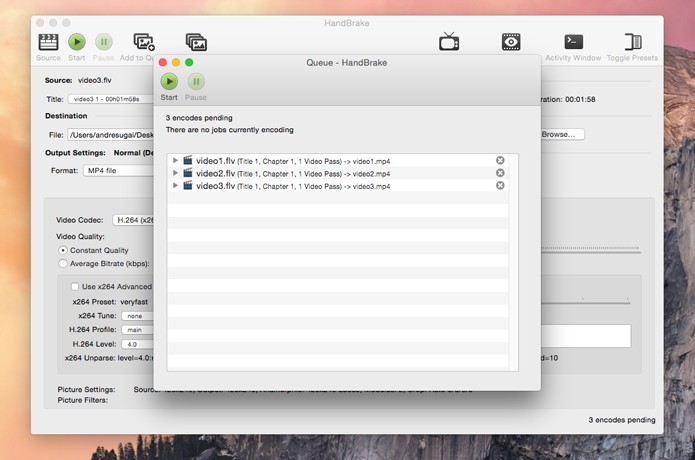Click the 'Picture Settings:' label
The height and width of the screenshot is (460, 695).
[x=86, y=390]
